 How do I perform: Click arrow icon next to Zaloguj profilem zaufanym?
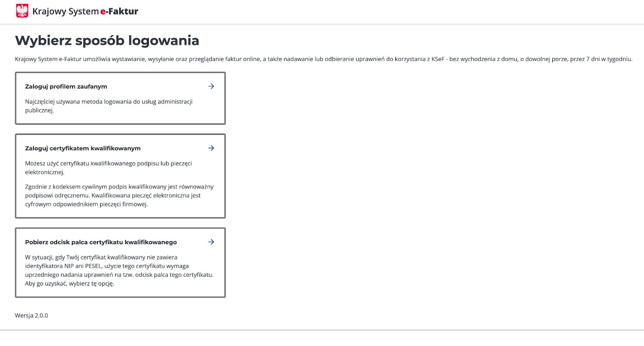pos(211,86)
